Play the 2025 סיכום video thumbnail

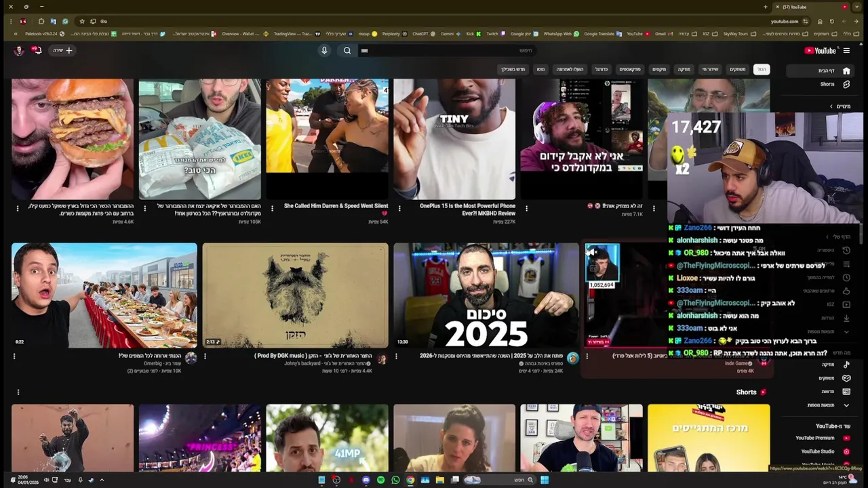tap(486, 296)
